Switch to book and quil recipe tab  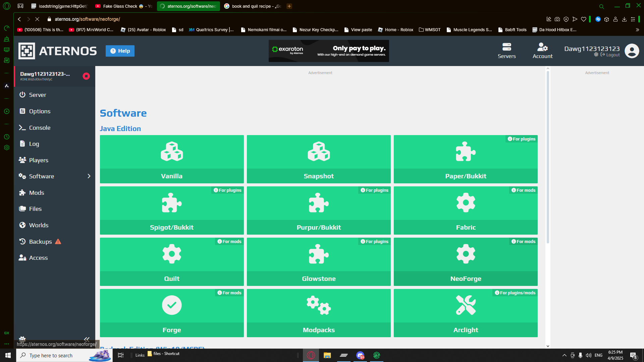(253, 6)
